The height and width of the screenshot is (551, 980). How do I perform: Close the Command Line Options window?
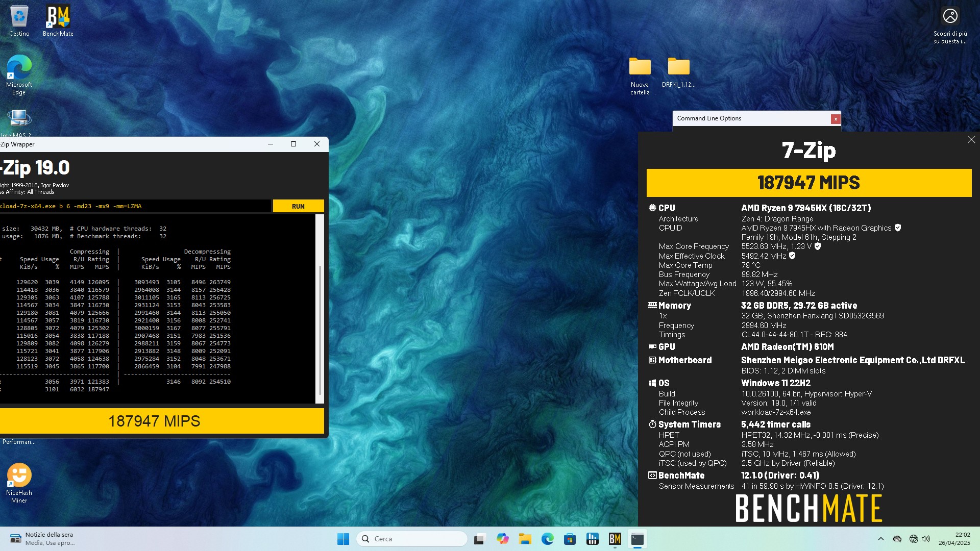[x=836, y=119]
